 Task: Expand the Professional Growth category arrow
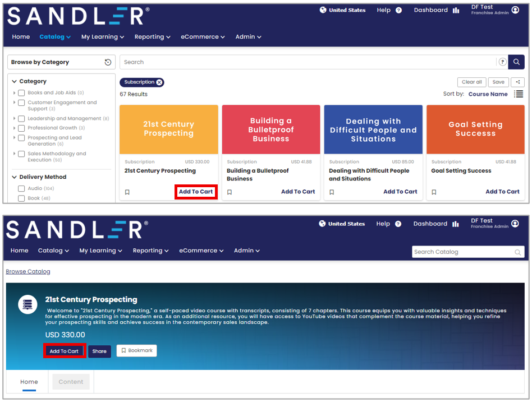14,128
